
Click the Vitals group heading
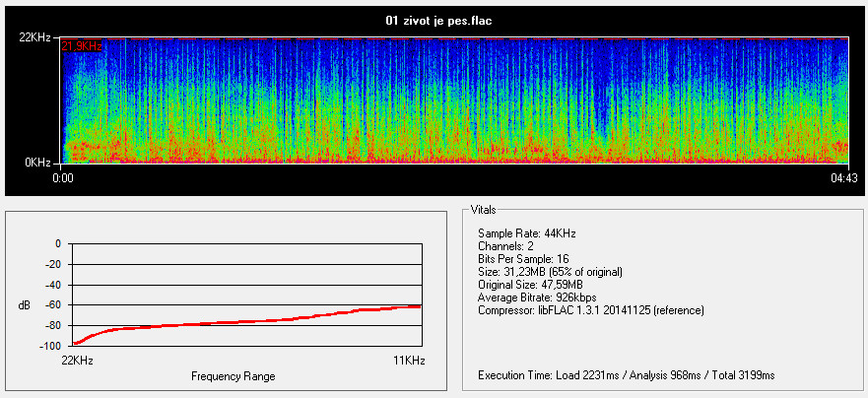(484, 211)
